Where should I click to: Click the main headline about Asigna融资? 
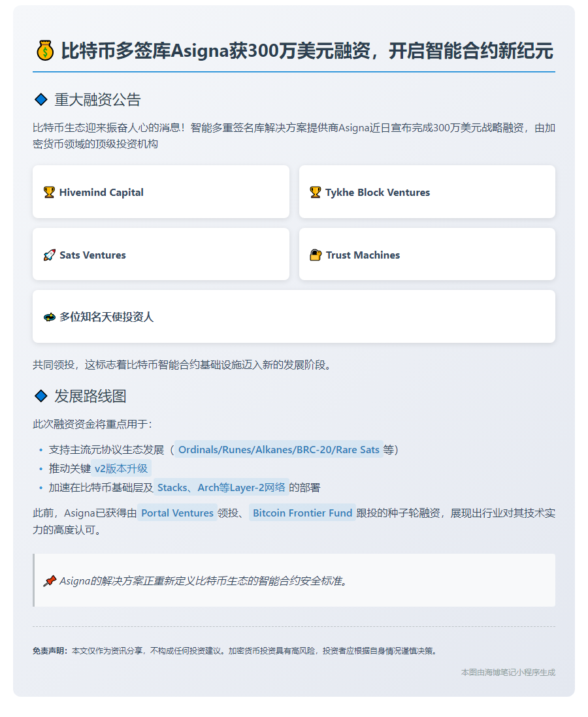tap(307, 51)
